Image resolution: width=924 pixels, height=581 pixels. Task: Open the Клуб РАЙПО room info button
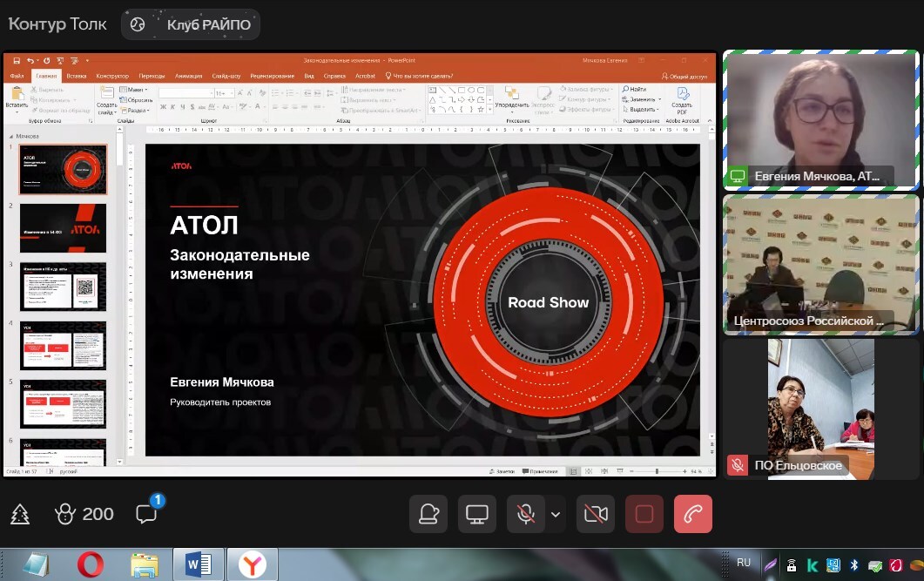(191, 24)
